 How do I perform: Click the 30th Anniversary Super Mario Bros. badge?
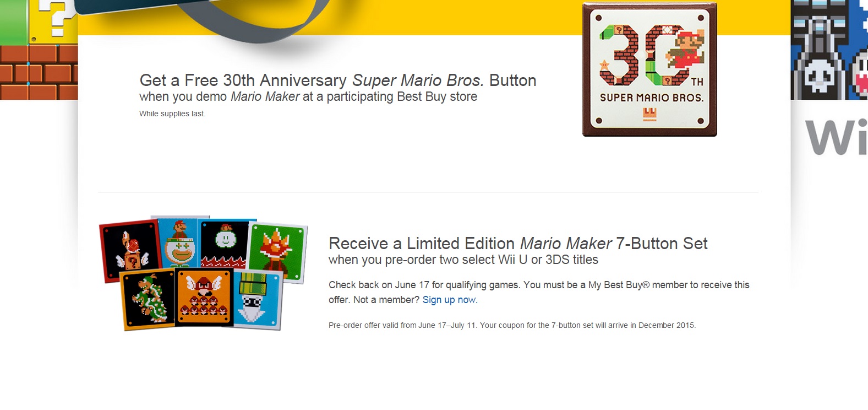tap(649, 69)
